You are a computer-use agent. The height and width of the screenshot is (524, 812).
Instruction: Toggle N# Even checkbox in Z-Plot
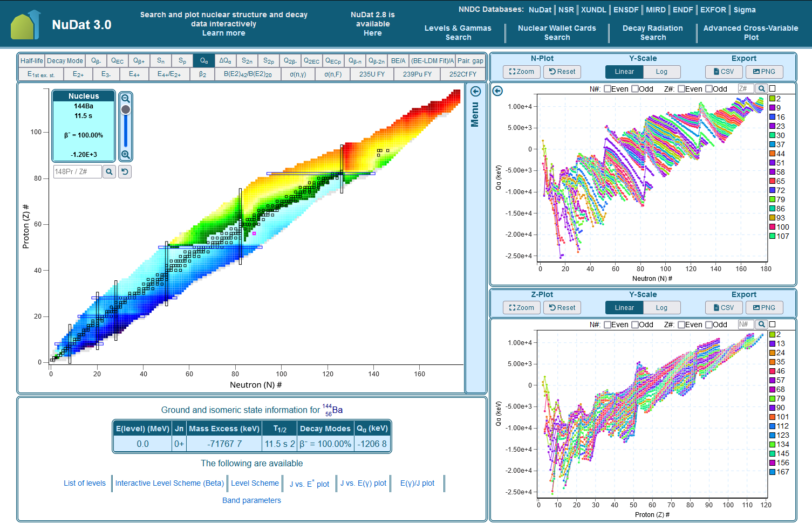tap(607, 325)
